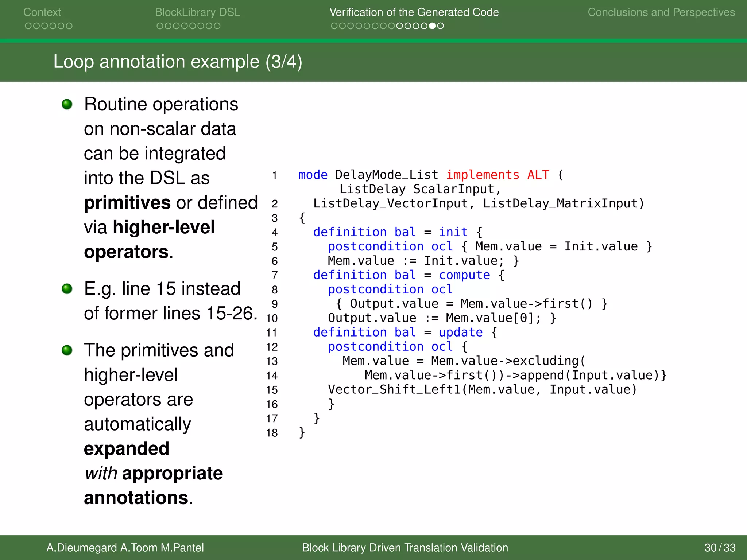Click the bold text 'higher-level' after 'via'
Viewport: 747px width, 560px height.
click(164, 227)
